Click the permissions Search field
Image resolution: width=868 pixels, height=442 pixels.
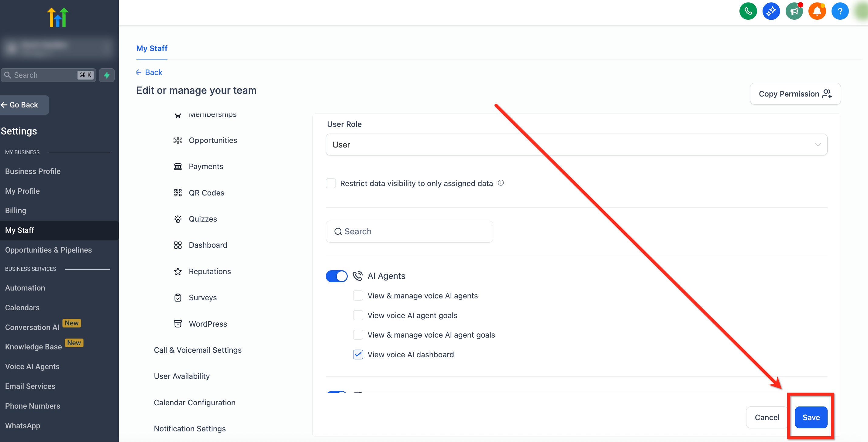click(x=409, y=232)
